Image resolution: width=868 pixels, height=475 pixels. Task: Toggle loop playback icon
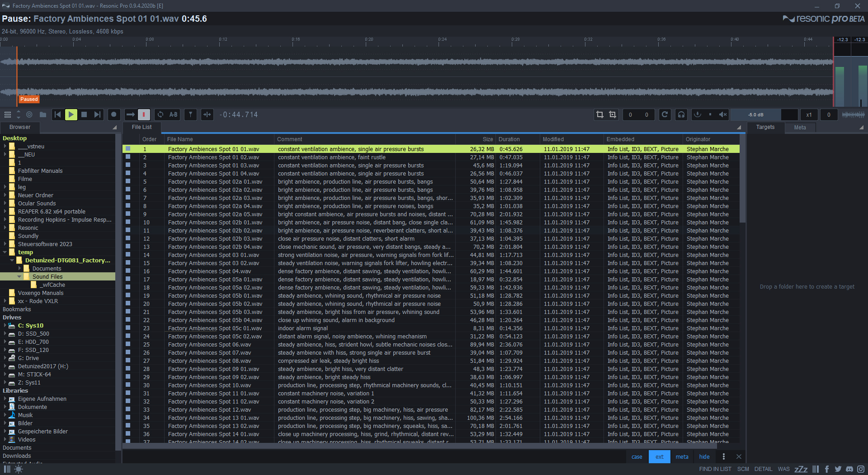(160, 115)
